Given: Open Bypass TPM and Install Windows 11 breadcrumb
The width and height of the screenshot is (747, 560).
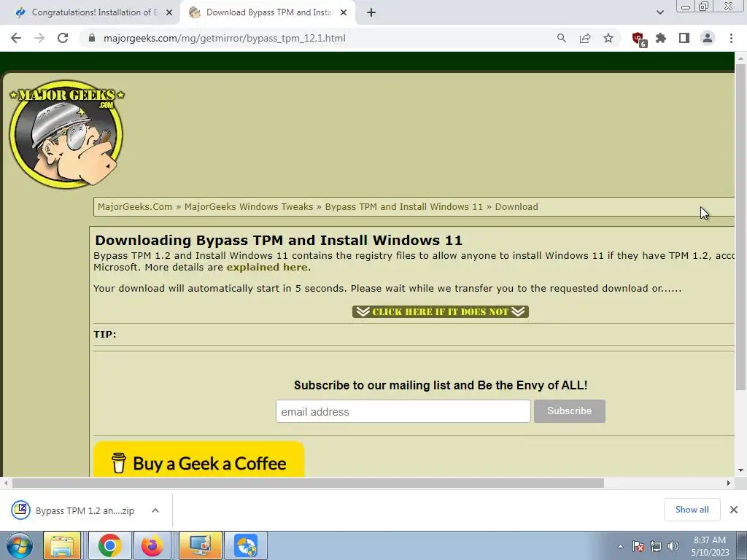Looking at the screenshot, I should (404, 206).
